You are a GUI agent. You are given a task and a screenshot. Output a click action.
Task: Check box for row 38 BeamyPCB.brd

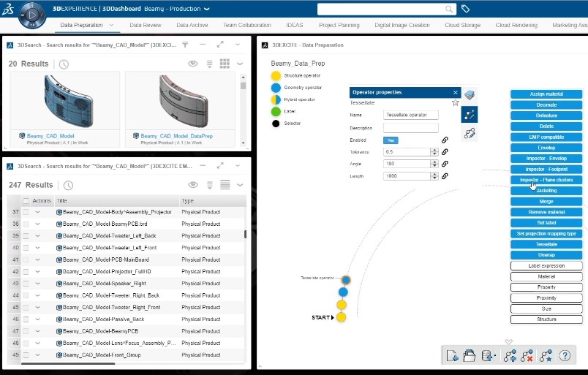[x=26, y=224]
